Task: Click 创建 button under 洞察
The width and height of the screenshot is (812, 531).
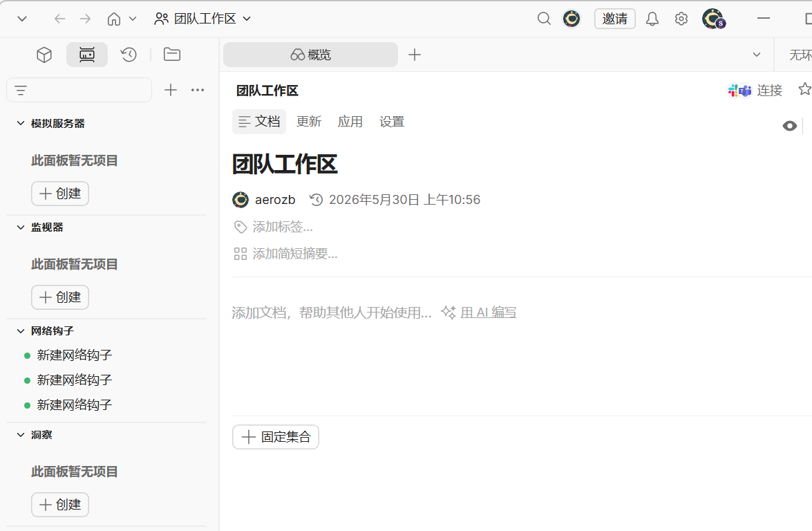Action: (x=60, y=505)
